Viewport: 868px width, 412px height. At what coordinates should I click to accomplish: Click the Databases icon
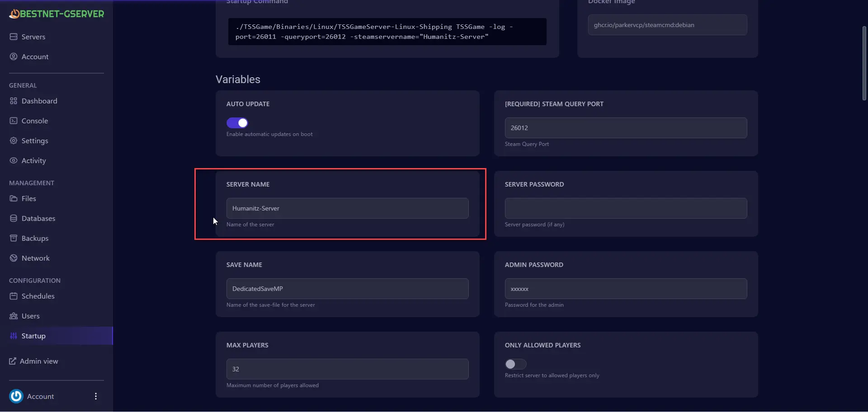(x=14, y=218)
